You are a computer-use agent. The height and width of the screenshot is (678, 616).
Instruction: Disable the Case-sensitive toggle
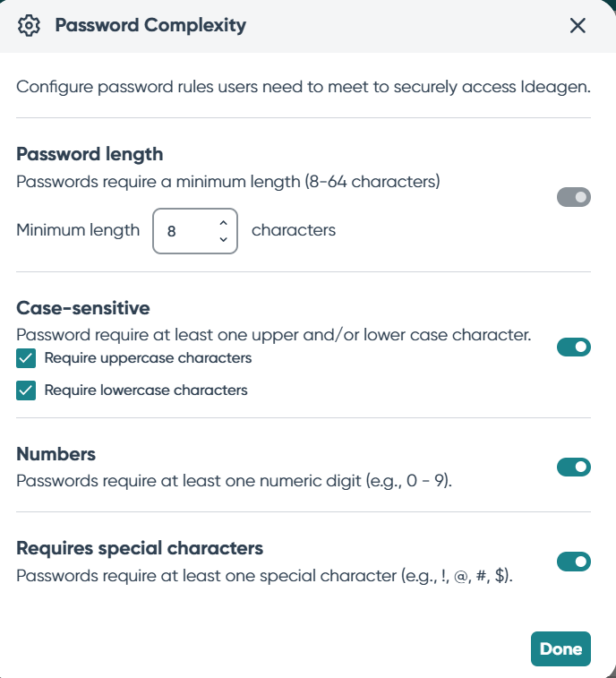coord(574,347)
